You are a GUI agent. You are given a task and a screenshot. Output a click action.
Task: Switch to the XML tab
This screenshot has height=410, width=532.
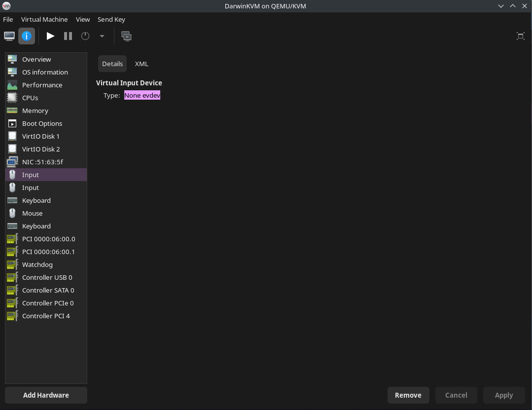(142, 64)
